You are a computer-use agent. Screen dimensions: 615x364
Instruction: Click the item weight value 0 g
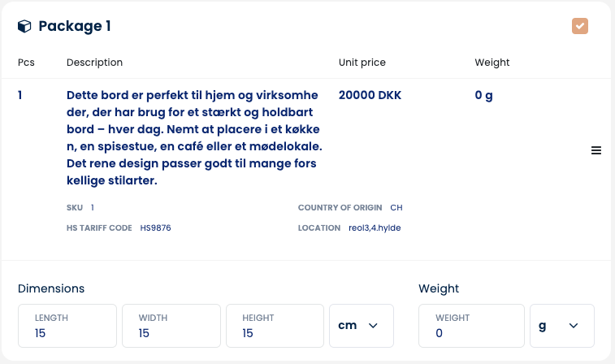(x=483, y=95)
